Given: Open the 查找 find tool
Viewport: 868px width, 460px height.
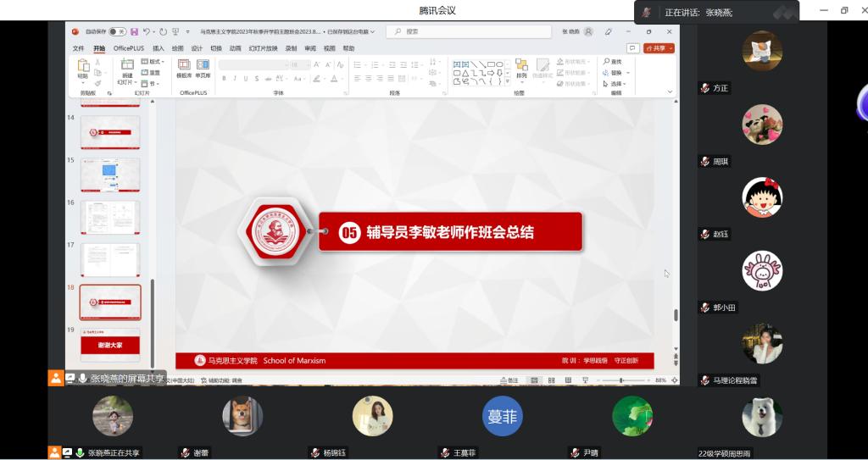Looking at the screenshot, I should point(613,62).
